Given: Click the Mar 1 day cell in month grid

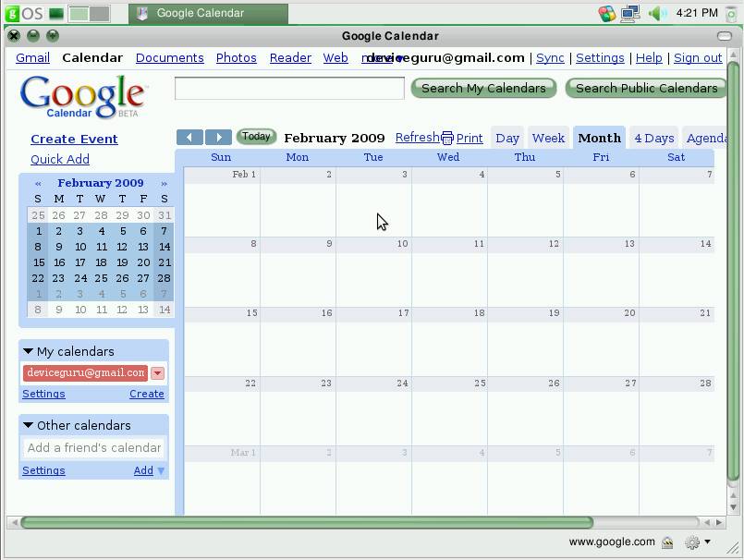Looking at the screenshot, I should 222,481.
